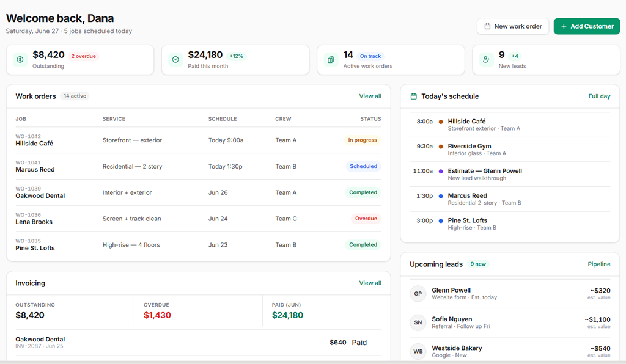Click 'Screen + track clean' service cell

(x=132, y=219)
